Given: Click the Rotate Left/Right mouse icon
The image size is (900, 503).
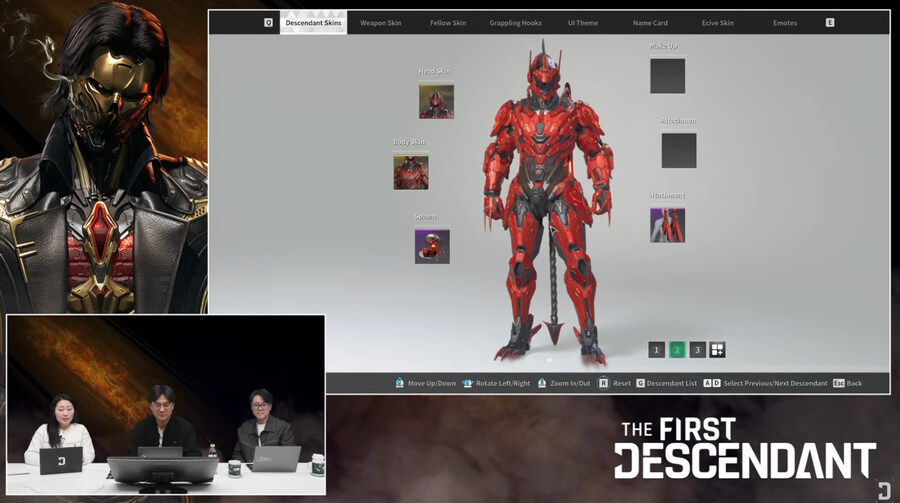Looking at the screenshot, I should point(467,383).
